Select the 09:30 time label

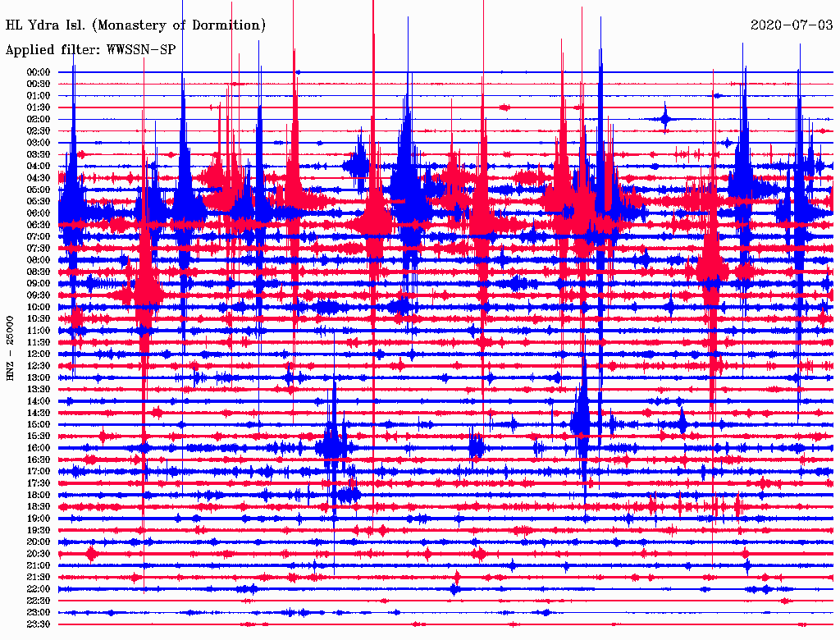pos(39,295)
